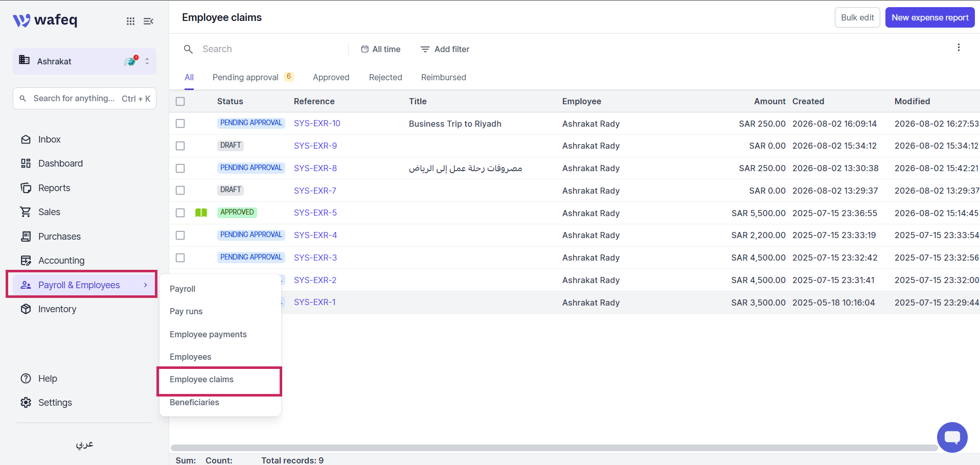Check the box for SYS-EXR-5
The height and width of the screenshot is (465, 980).
(x=180, y=213)
